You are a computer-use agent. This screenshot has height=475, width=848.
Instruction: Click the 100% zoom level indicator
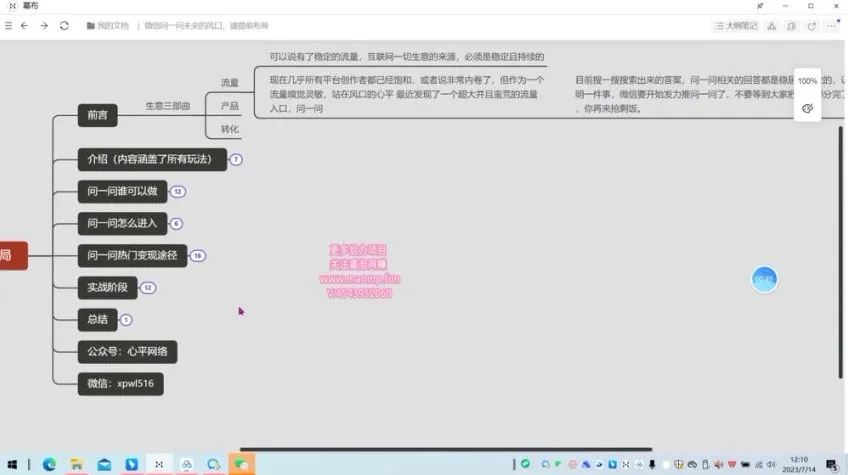tap(807, 80)
